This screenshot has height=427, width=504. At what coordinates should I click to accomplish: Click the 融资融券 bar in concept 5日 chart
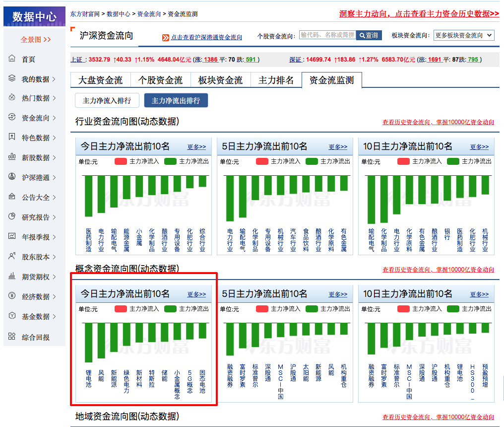pos(230,339)
